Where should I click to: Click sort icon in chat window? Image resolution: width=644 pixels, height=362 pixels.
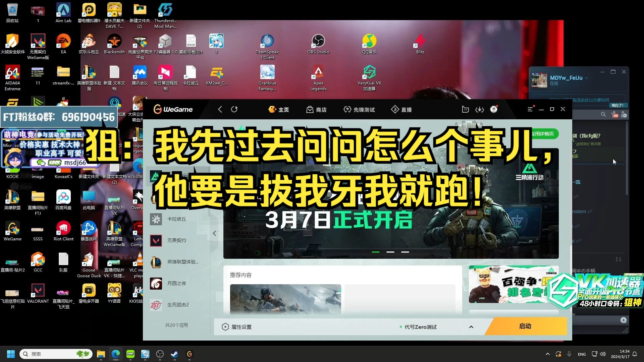coord(619,259)
